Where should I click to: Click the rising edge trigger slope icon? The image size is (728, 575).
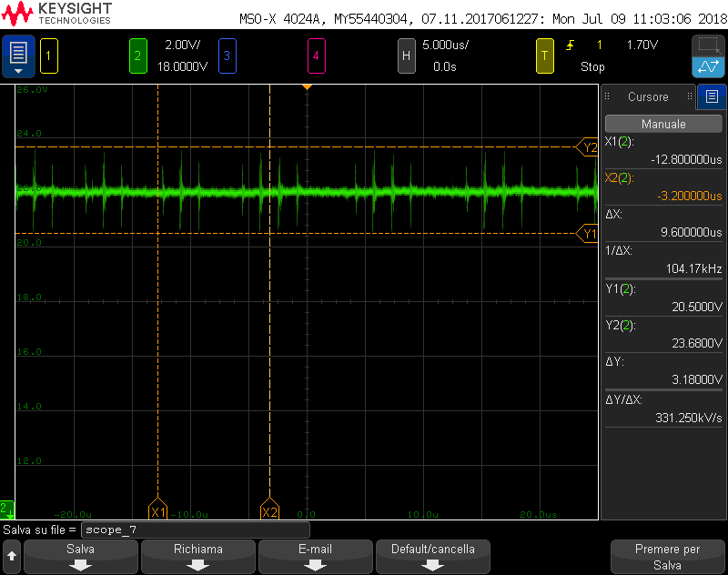point(570,45)
